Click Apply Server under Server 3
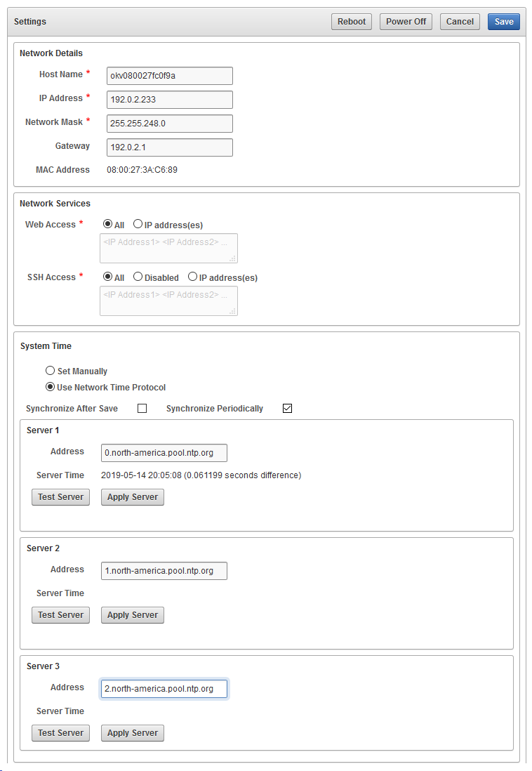 click(x=132, y=733)
